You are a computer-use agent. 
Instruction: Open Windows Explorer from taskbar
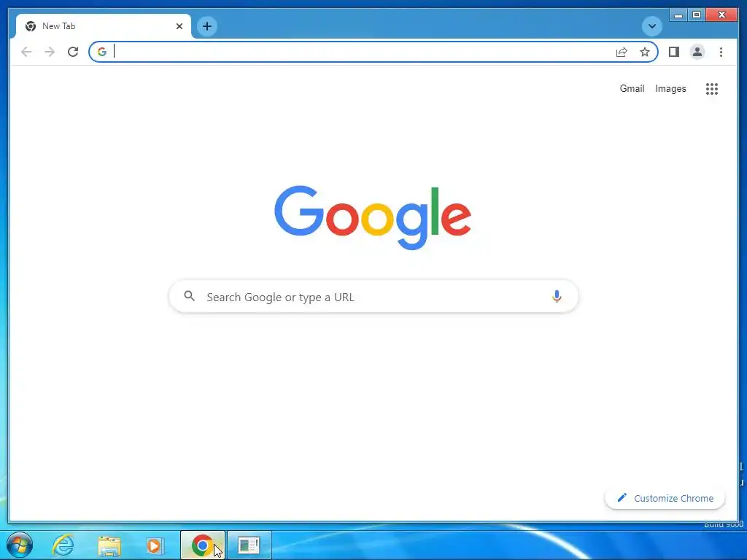coord(109,545)
